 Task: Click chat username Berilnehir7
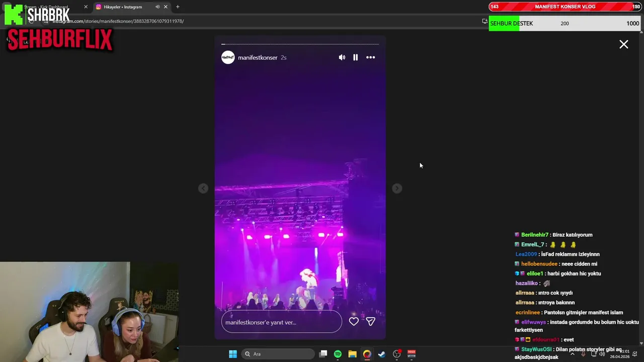tap(535, 235)
